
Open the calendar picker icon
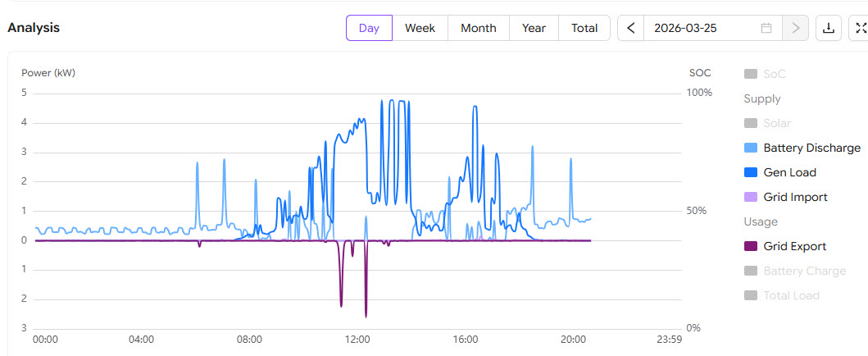(x=766, y=28)
